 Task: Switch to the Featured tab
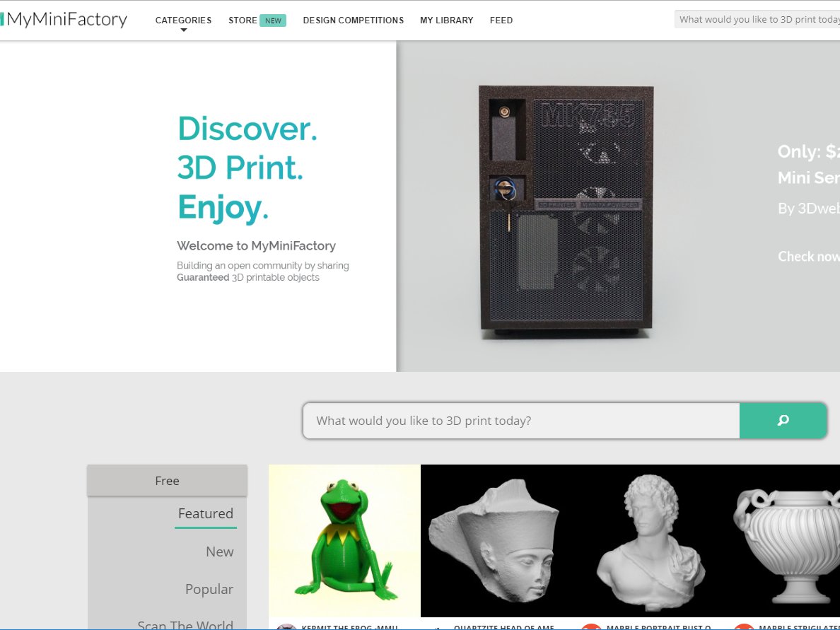click(206, 514)
